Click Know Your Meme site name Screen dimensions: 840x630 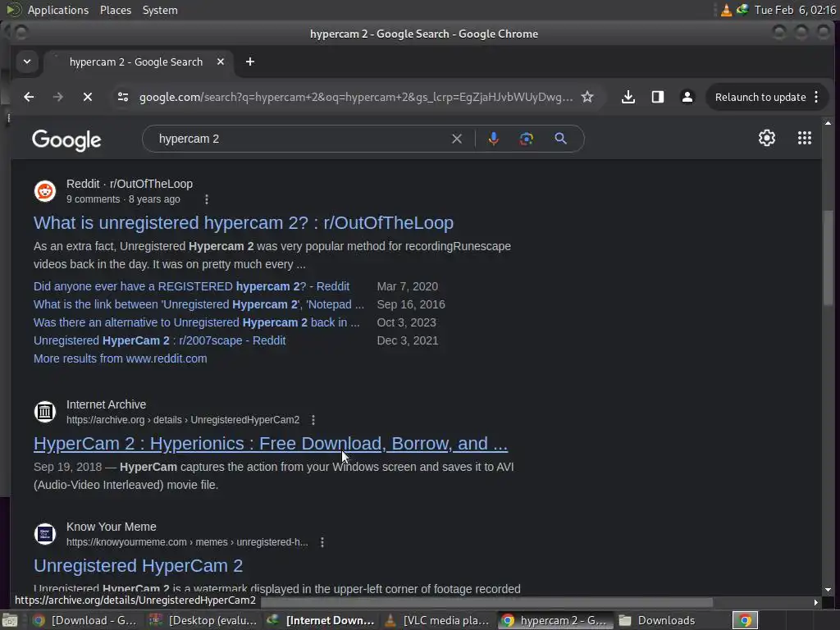click(x=112, y=527)
